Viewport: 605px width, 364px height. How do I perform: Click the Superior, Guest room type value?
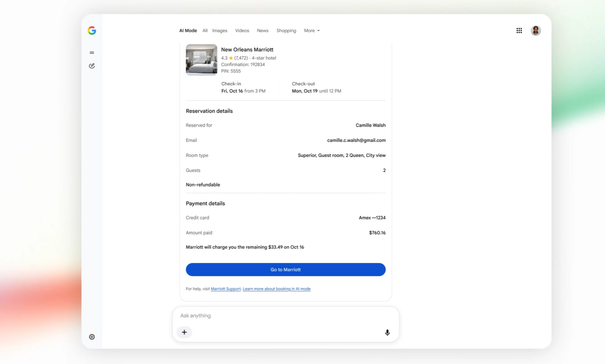point(342,156)
